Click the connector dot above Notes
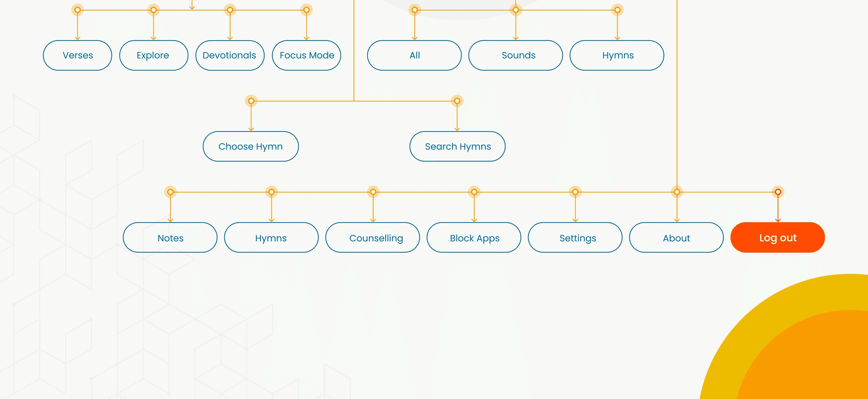Image resolution: width=868 pixels, height=399 pixels. click(170, 192)
